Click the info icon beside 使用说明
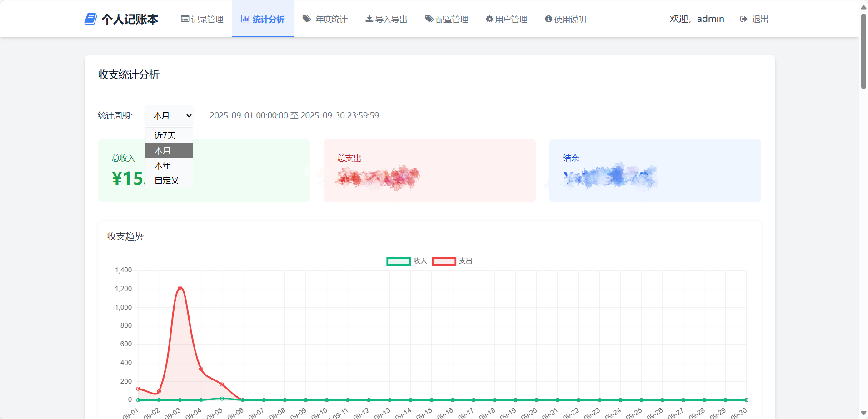This screenshot has height=419, width=868. click(549, 19)
